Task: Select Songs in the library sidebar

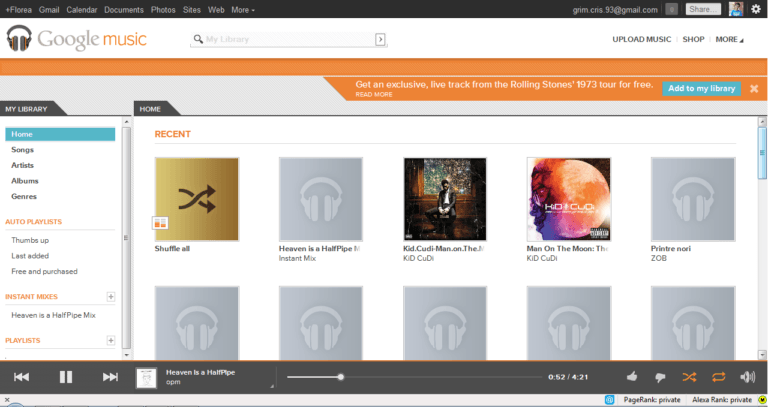Action: point(23,150)
